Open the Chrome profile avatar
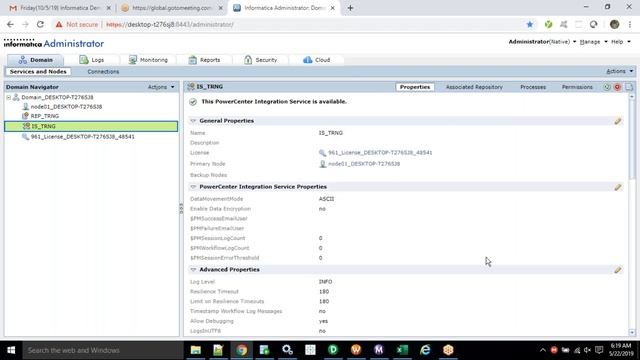 click(614, 24)
